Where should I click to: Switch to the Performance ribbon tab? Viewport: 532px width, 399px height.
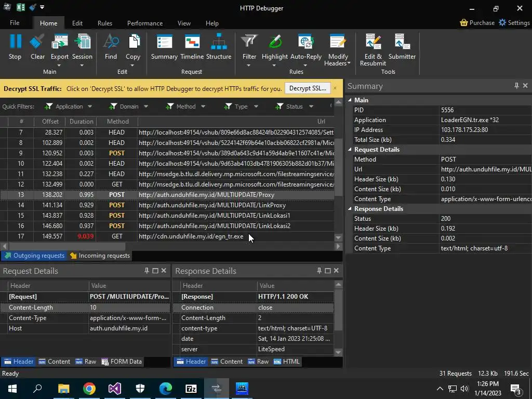145,23
